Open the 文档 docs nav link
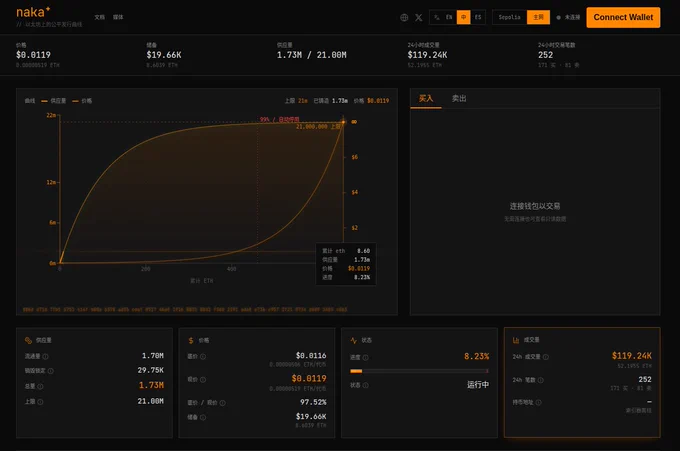 point(100,17)
